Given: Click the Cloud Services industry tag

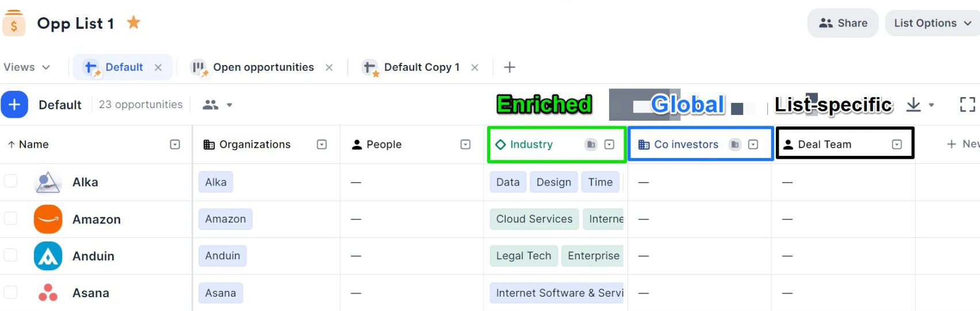Looking at the screenshot, I should coord(534,219).
